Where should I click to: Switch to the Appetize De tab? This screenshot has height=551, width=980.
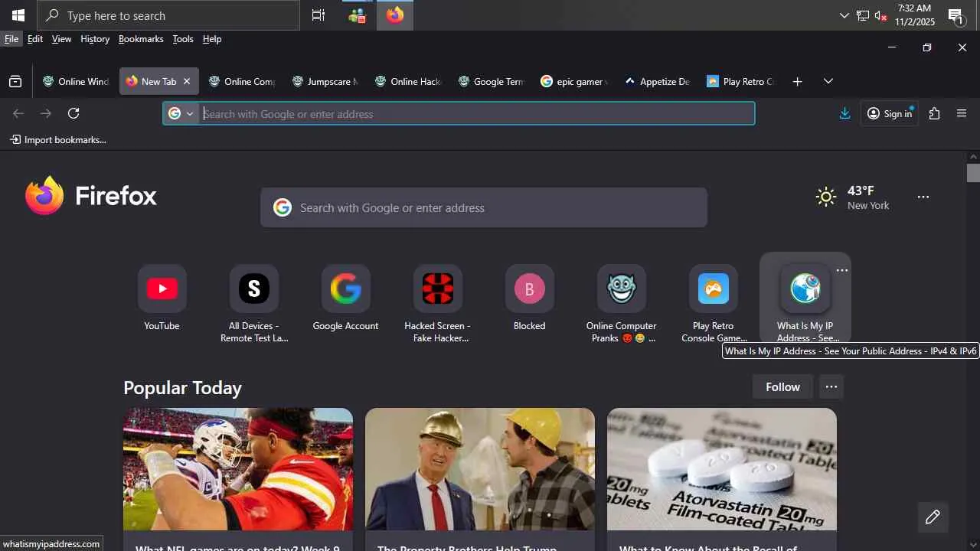point(658,81)
